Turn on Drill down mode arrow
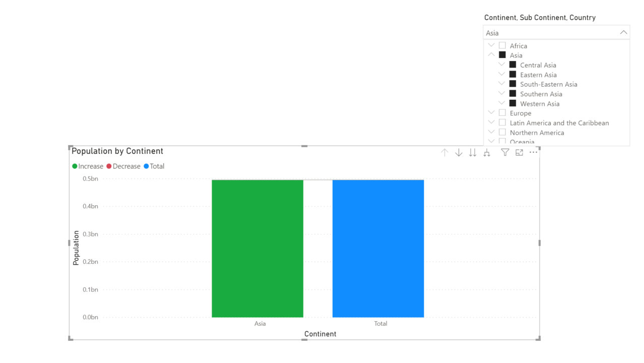The width and height of the screenshot is (644, 363). point(459,152)
